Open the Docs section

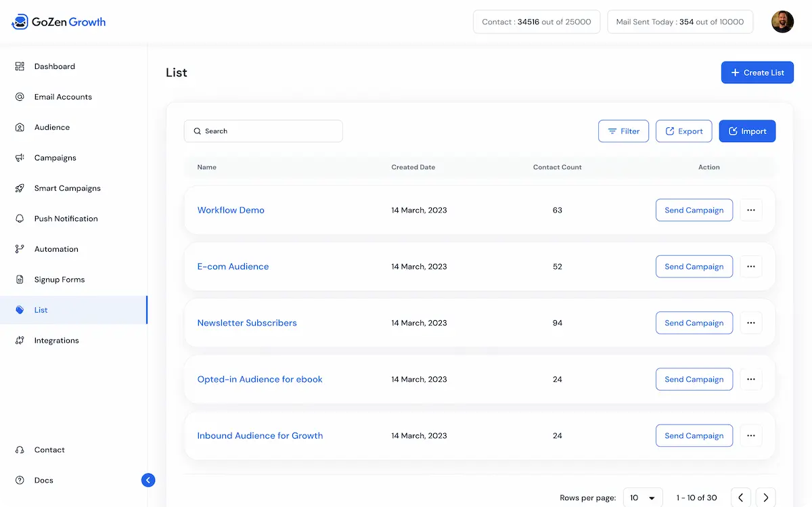click(x=43, y=480)
